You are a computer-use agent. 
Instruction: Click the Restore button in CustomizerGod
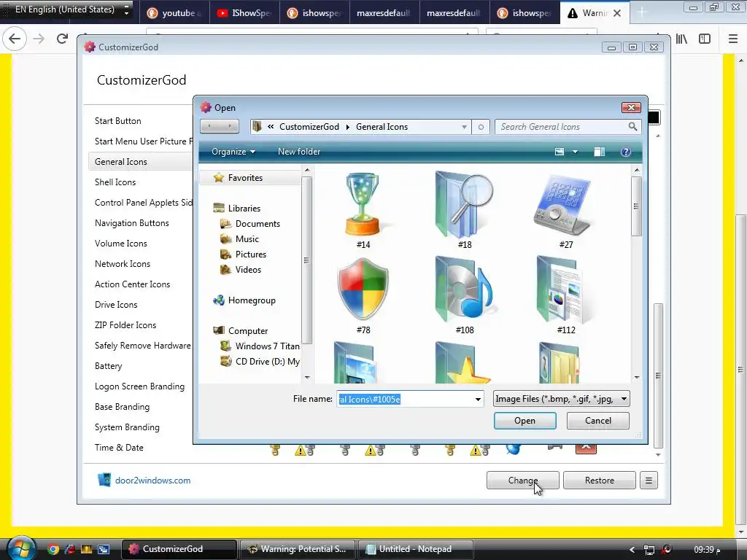(600, 481)
